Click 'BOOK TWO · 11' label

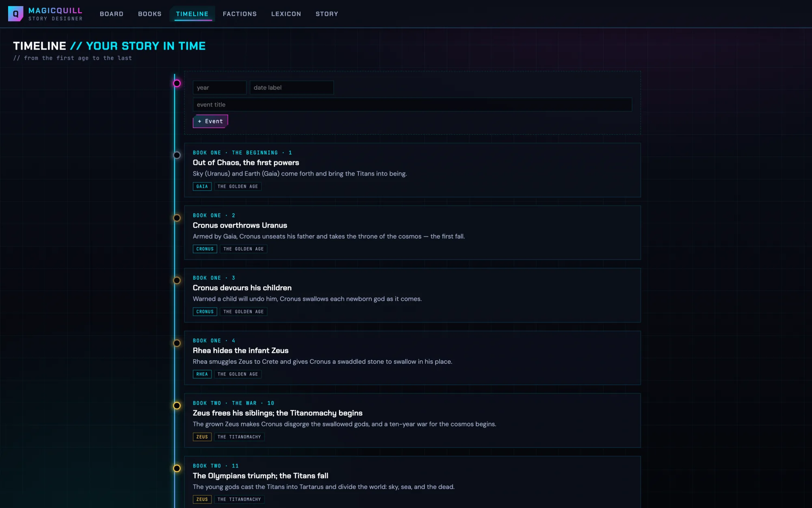216,466
